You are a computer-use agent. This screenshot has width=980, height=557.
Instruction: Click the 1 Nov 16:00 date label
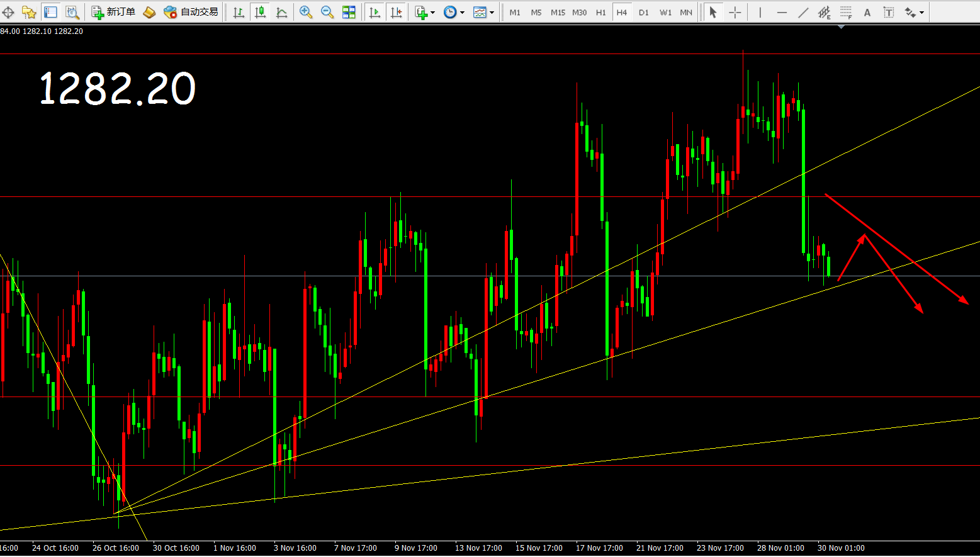click(x=235, y=548)
